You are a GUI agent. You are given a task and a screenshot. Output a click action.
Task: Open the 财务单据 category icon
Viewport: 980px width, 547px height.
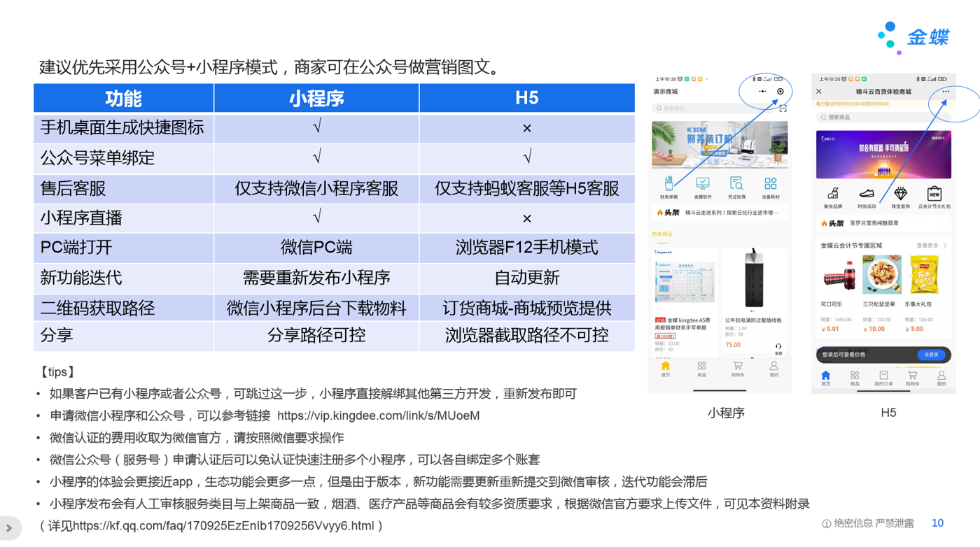coord(668,187)
